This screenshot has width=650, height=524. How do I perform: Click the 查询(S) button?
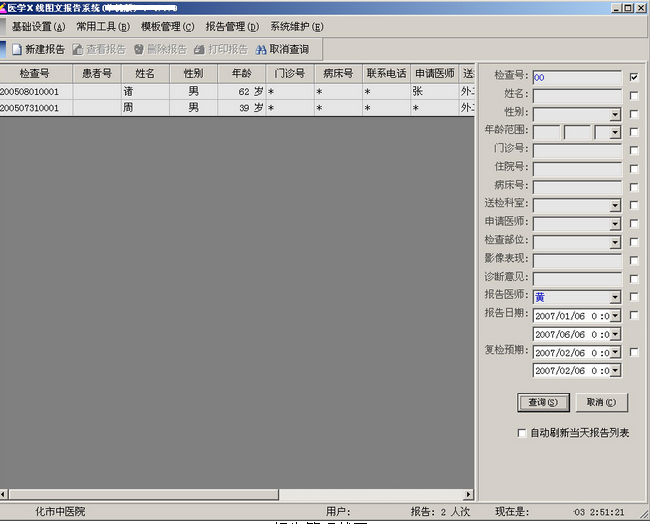tap(543, 403)
